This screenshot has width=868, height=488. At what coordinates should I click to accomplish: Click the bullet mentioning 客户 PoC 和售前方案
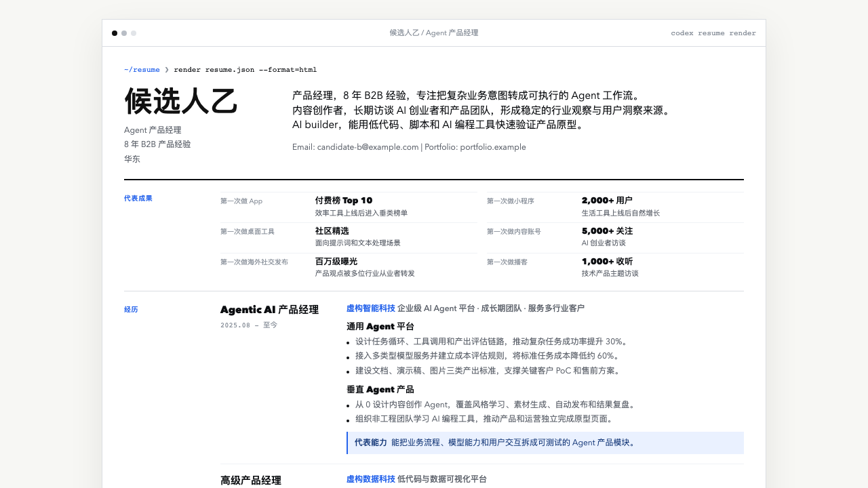pyautogui.click(x=488, y=371)
